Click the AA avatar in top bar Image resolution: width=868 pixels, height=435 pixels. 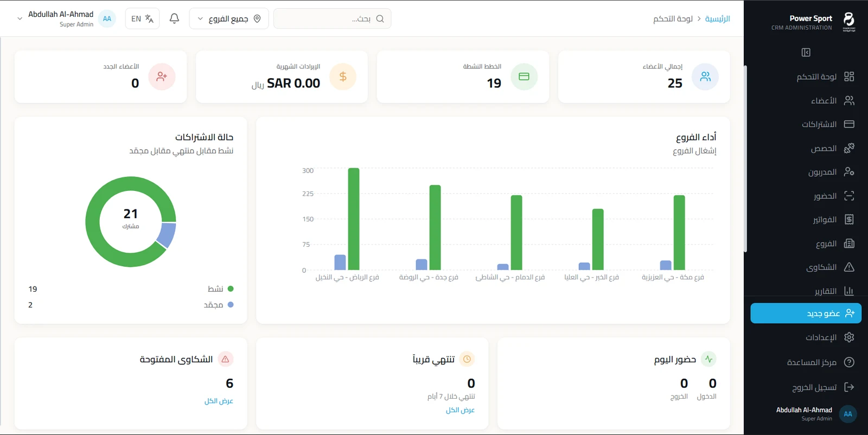pos(107,18)
